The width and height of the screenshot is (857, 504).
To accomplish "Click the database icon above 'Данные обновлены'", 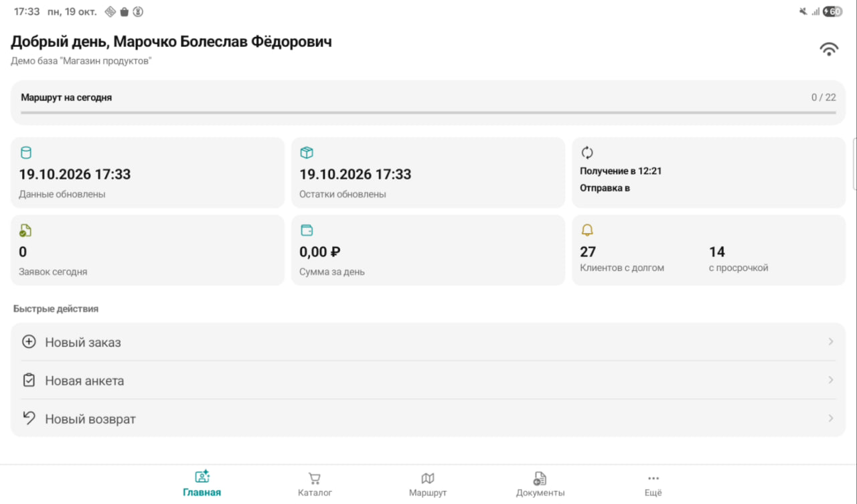I will click(26, 153).
